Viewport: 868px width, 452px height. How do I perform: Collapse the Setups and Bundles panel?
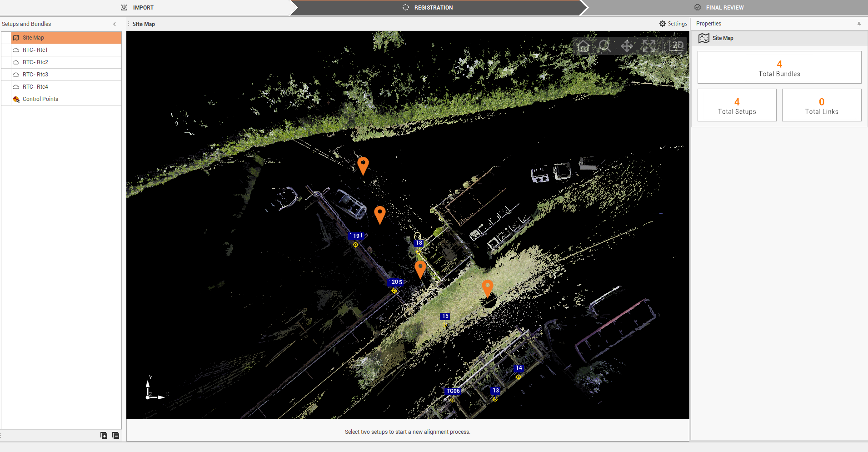(x=115, y=24)
